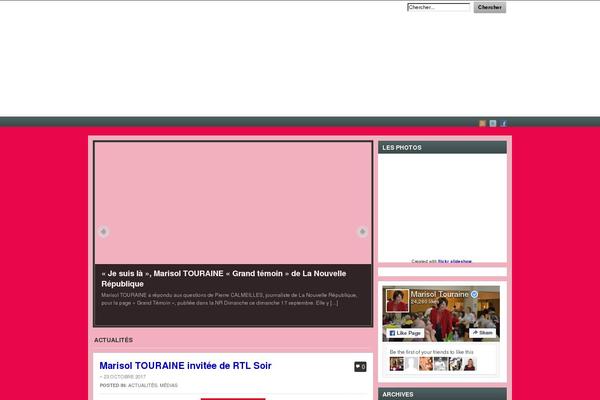Open the ACTUALITÉS category link under the post
The height and width of the screenshot is (400, 600).
[142, 385]
